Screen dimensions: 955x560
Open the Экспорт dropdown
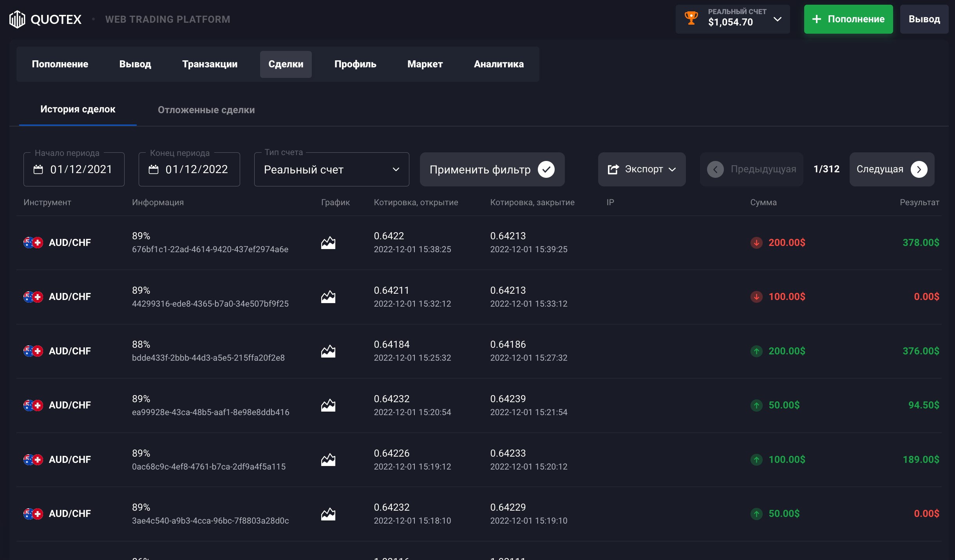642,169
